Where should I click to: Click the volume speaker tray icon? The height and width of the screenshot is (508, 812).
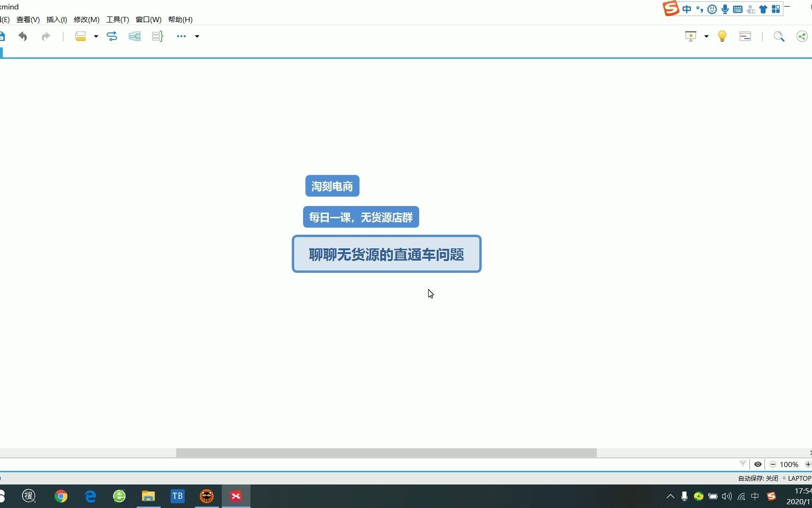727,496
